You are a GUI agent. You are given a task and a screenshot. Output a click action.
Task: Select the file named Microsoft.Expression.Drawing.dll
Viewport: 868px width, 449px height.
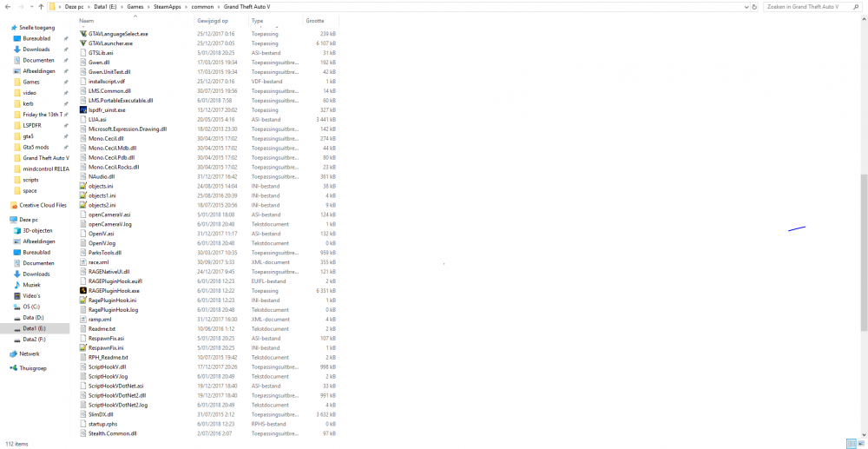pyautogui.click(x=128, y=129)
